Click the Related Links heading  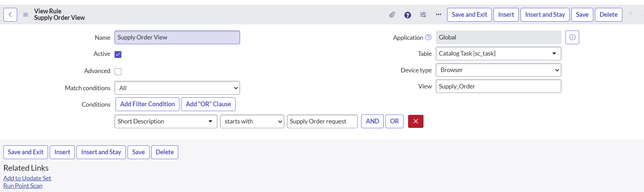pyautogui.click(x=26, y=168)
